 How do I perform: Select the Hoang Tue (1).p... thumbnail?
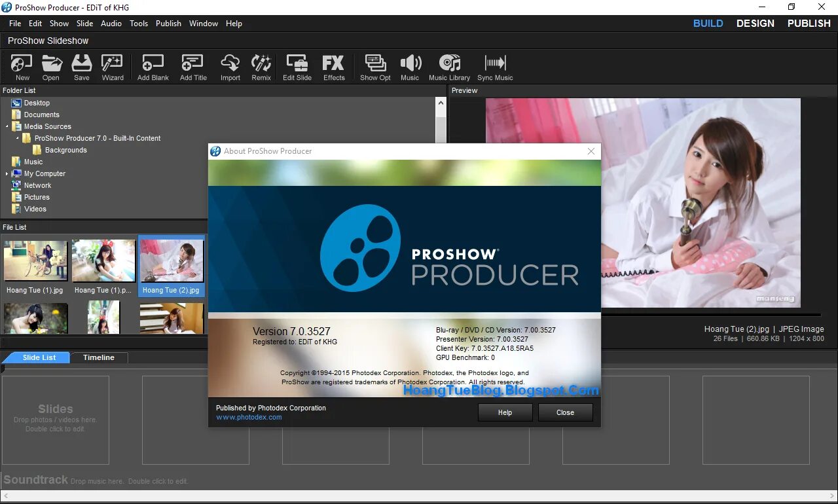point(103,267)
